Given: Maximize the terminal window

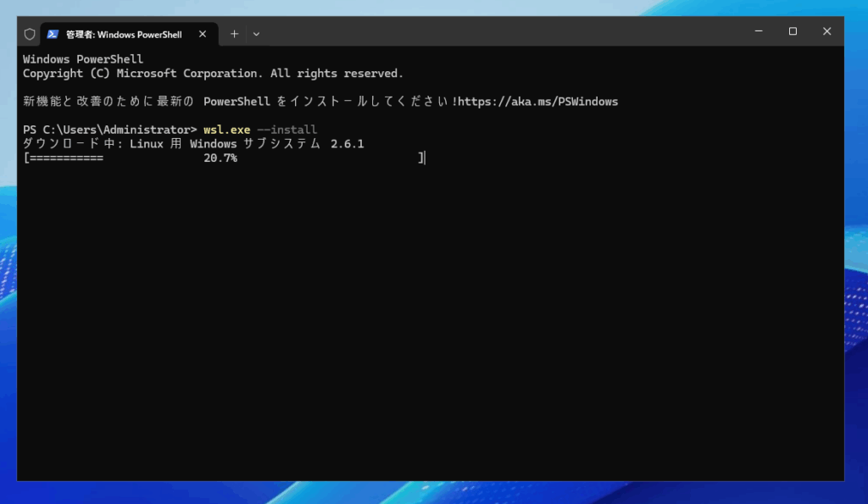Looking at the screenshot, I should tap(793, 31).
